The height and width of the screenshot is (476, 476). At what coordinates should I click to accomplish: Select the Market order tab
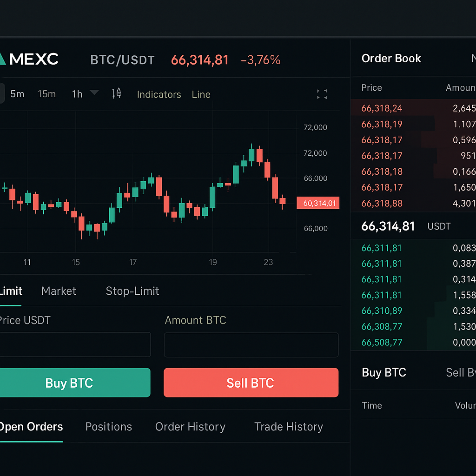(59, 291)
